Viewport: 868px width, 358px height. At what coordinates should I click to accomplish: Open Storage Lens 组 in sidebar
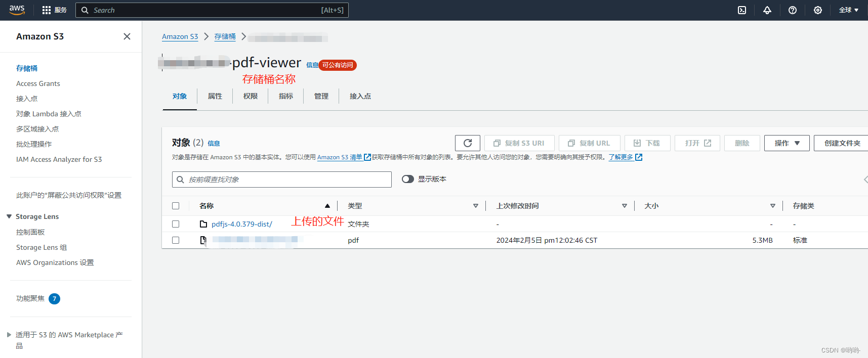(42, 247)
